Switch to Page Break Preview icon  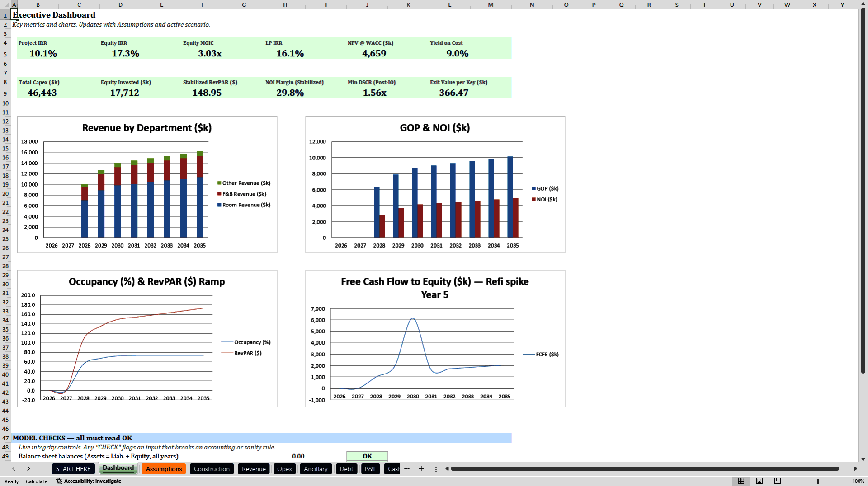(x=778, y=481)
